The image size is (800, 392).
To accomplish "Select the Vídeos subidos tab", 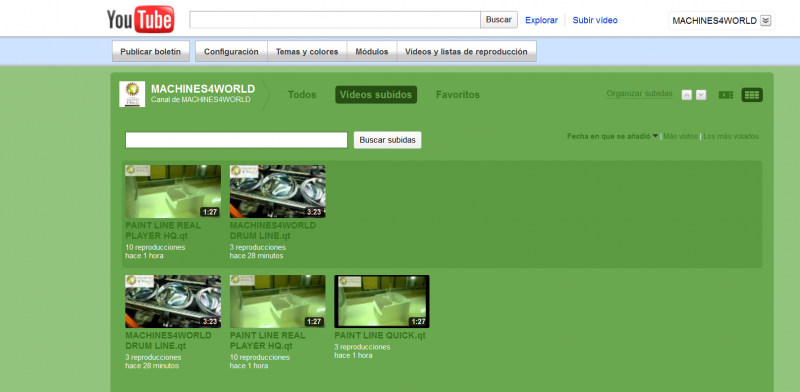I will point(376,94).
